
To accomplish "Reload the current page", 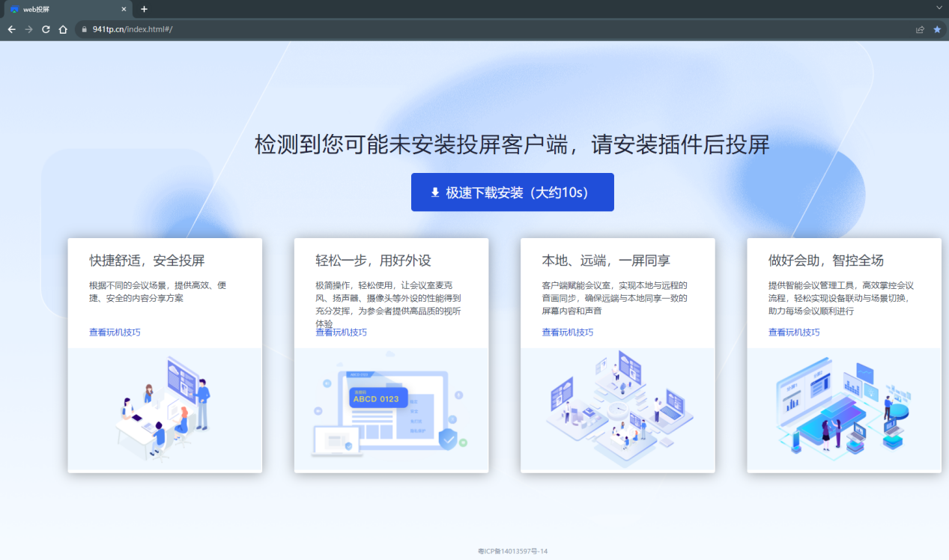I will click(46, 29).
